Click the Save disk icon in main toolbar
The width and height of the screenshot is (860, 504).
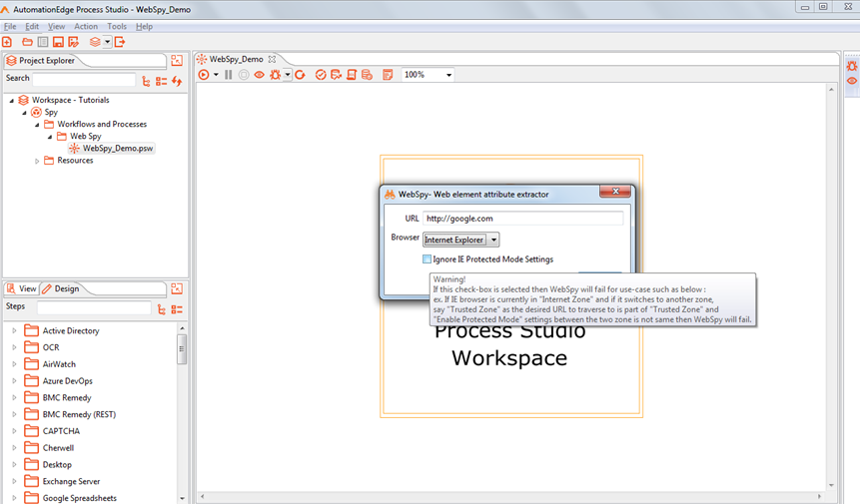pyautogui.click(x=58, y=42)
